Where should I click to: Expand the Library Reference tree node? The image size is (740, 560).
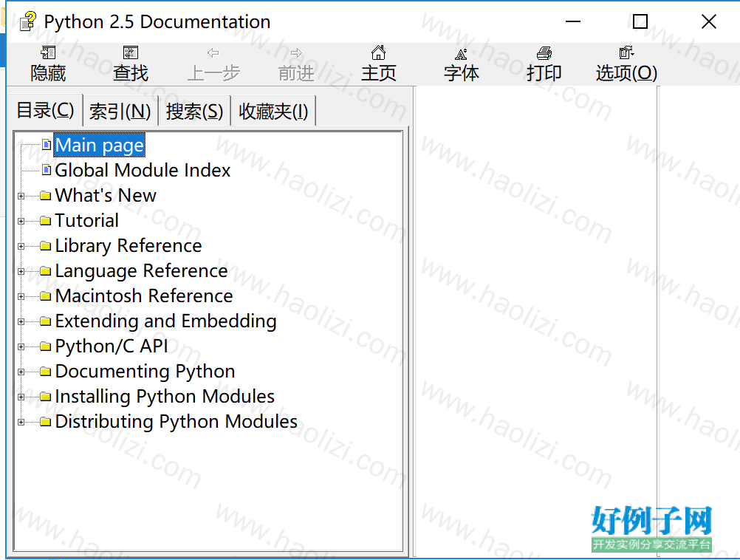click(21, 246)
